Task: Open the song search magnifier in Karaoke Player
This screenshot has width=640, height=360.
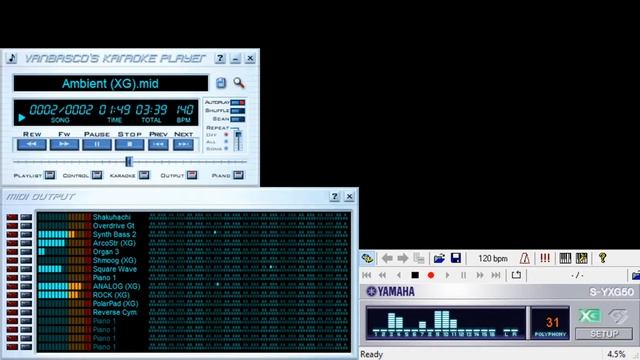Action: [239, 83]
